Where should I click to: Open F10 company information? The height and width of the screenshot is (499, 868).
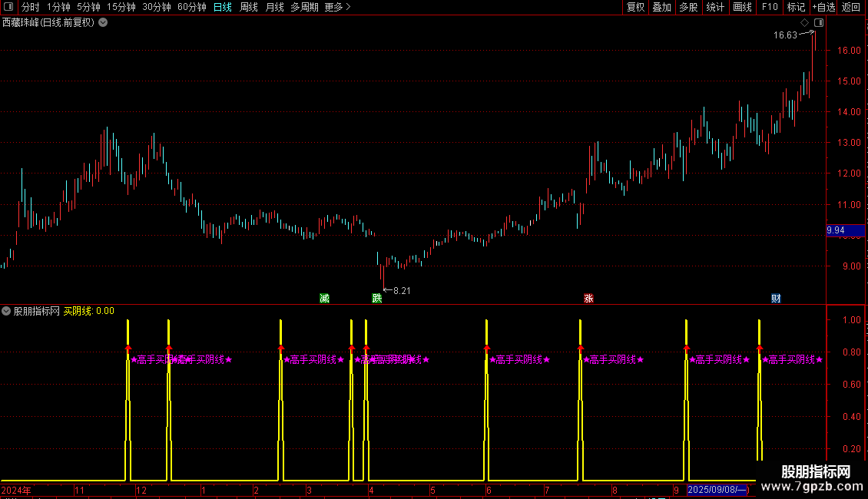(770, 7)
